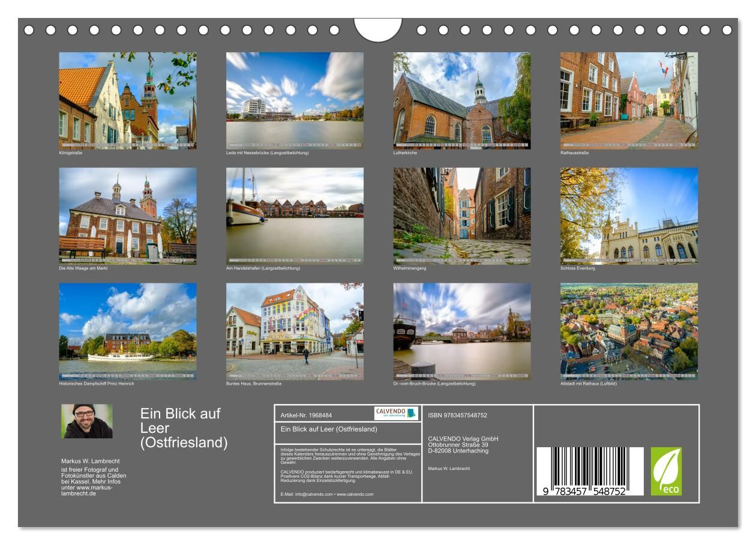
Task: Select the Altstadt mit Rathaus aerial photo
Action: 629,331
